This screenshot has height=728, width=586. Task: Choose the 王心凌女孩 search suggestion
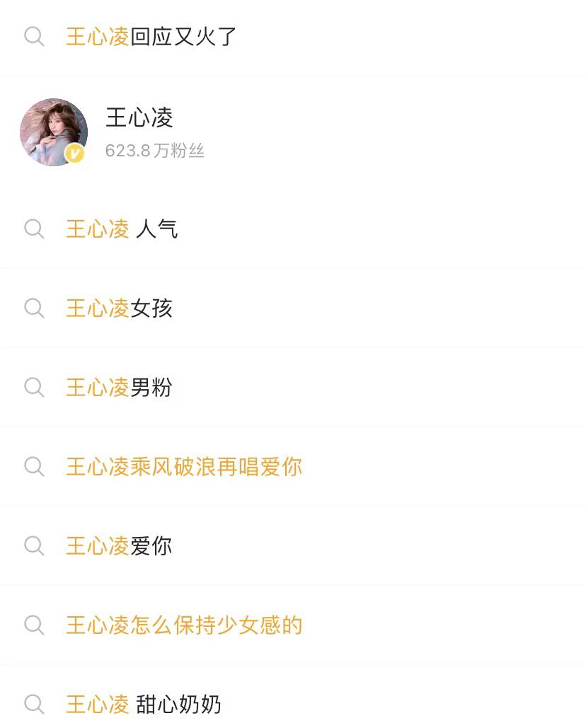click(119, 308)
